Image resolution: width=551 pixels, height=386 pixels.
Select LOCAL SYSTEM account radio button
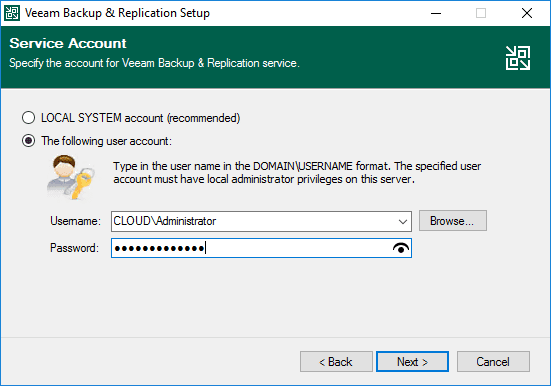click(x=28, y=118)
